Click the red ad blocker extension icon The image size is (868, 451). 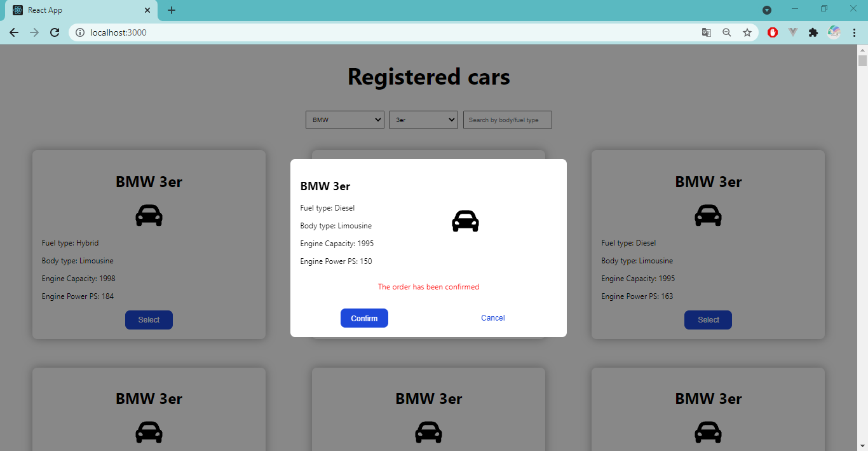tap(772, 32)
